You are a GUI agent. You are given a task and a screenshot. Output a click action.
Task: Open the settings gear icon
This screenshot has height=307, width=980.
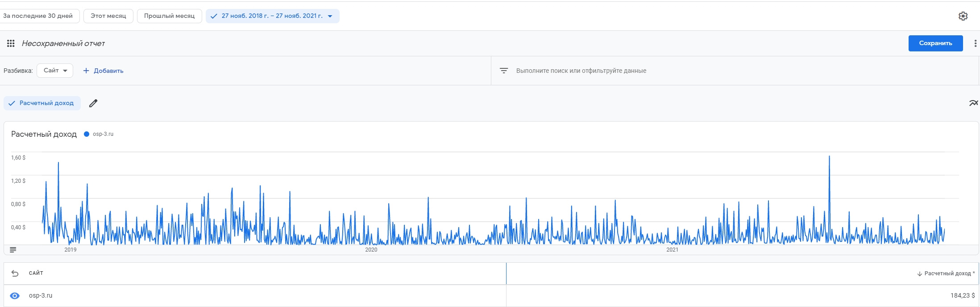[963, 16]
